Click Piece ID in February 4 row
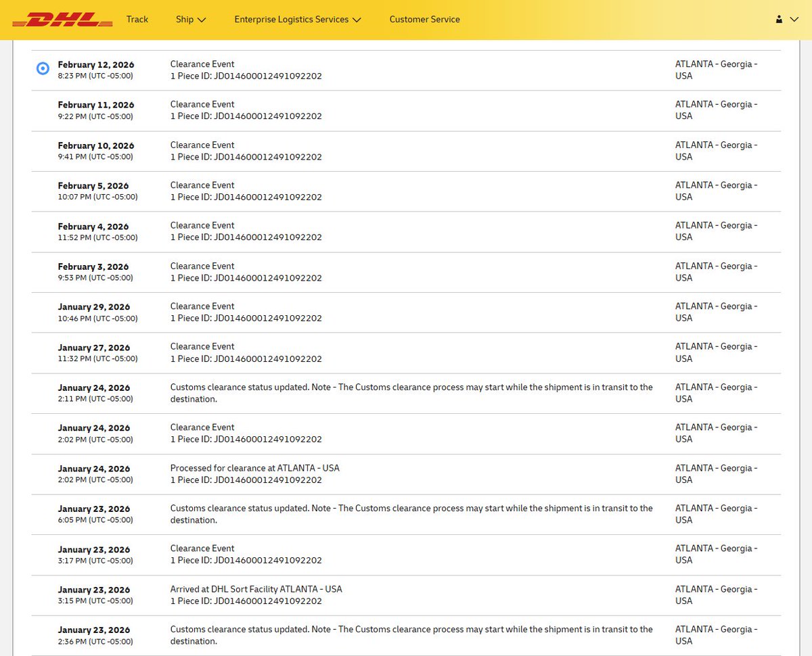The image size is (812, 656). pyautogui.click(x=246, y=237)
